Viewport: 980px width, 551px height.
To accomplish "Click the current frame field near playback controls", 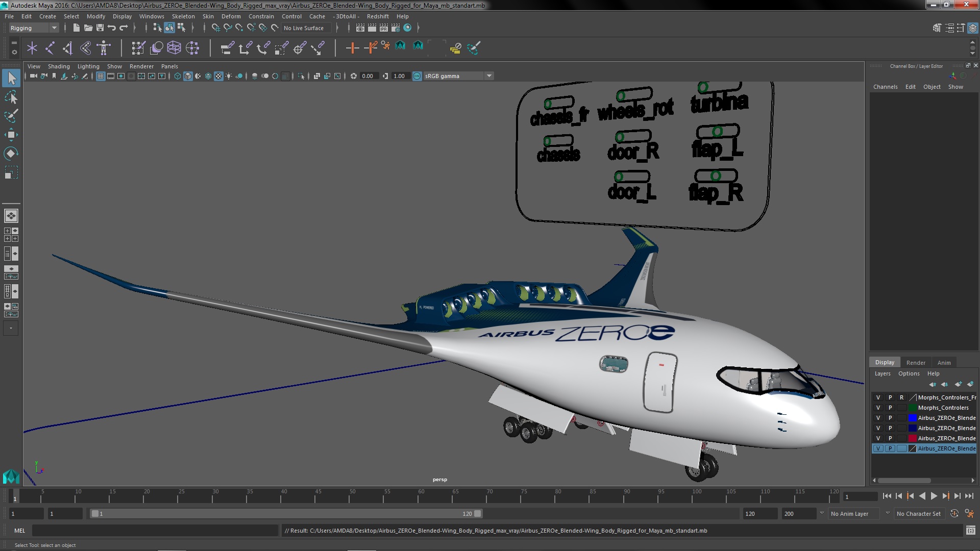I will (860, 496).
